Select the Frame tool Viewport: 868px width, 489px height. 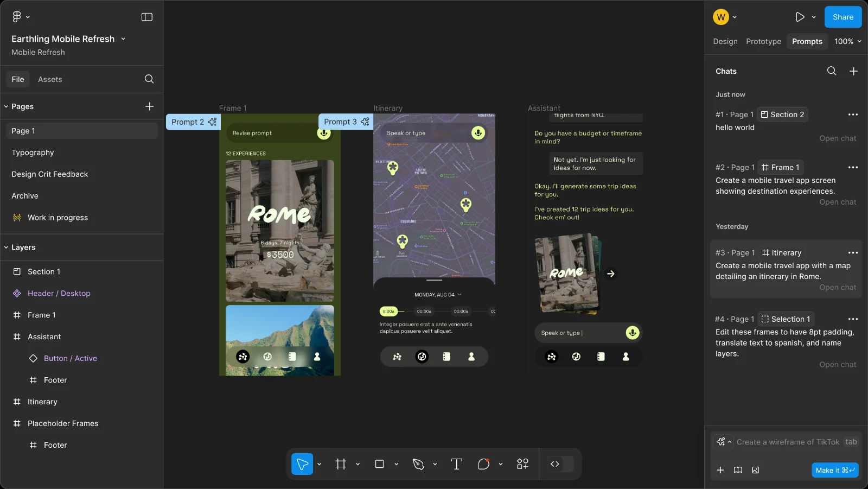(x=341, y=464)
